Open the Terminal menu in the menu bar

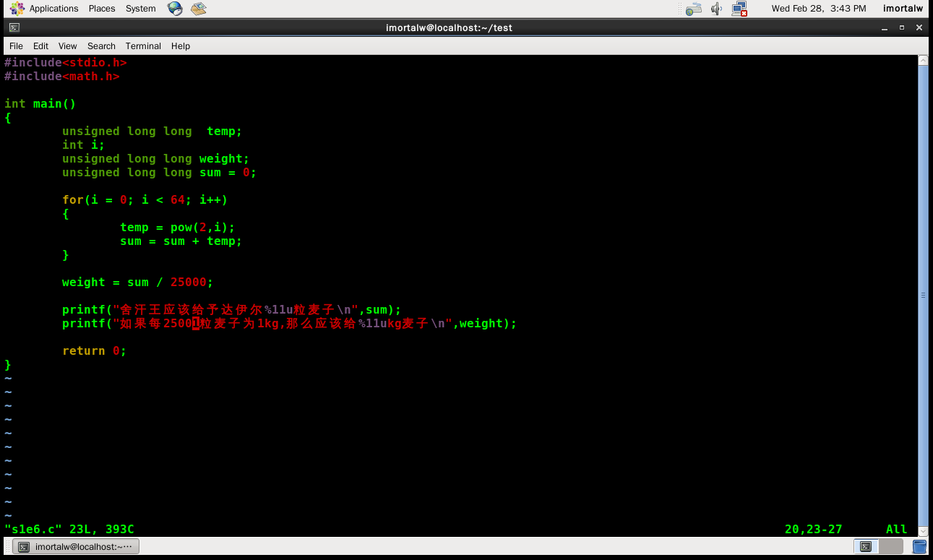click(143, 46)
